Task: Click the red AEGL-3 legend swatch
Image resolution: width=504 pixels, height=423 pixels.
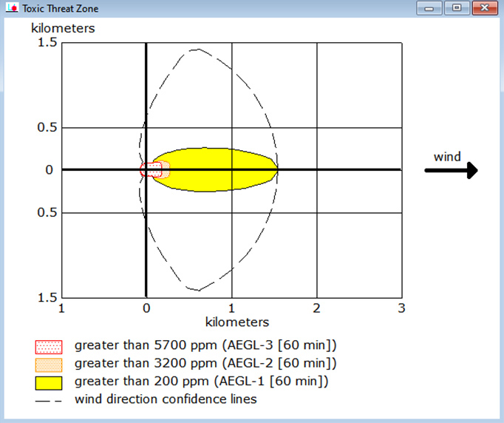Action: pos(49,346)
